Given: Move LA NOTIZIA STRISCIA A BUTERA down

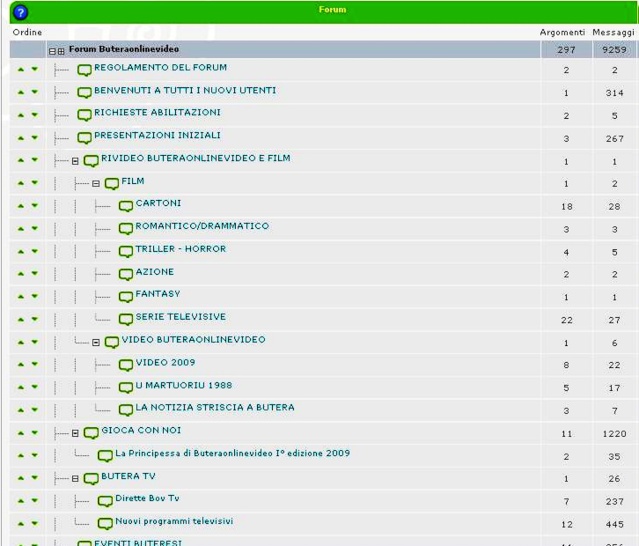Looking at the screenshot, I should pyautogui.click(x=35, y=410).
